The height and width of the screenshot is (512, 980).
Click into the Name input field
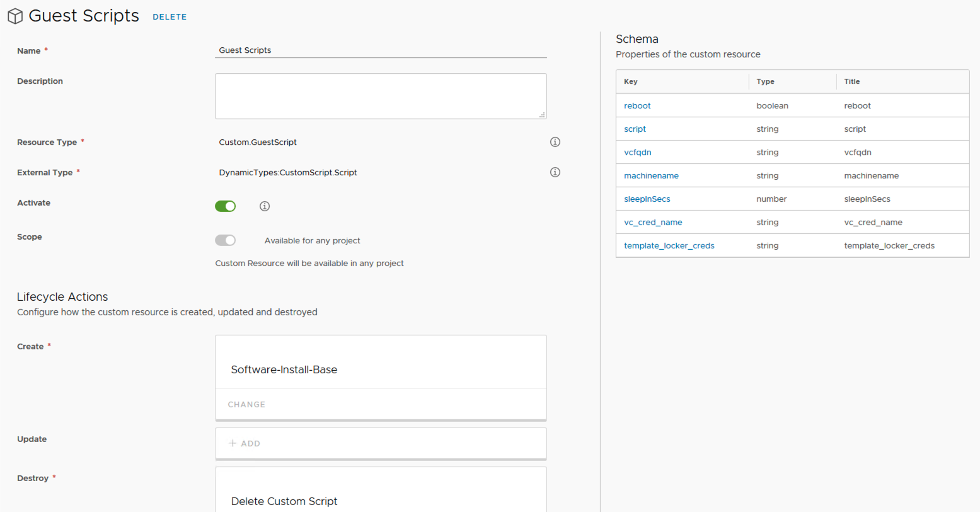click(380, 50)
